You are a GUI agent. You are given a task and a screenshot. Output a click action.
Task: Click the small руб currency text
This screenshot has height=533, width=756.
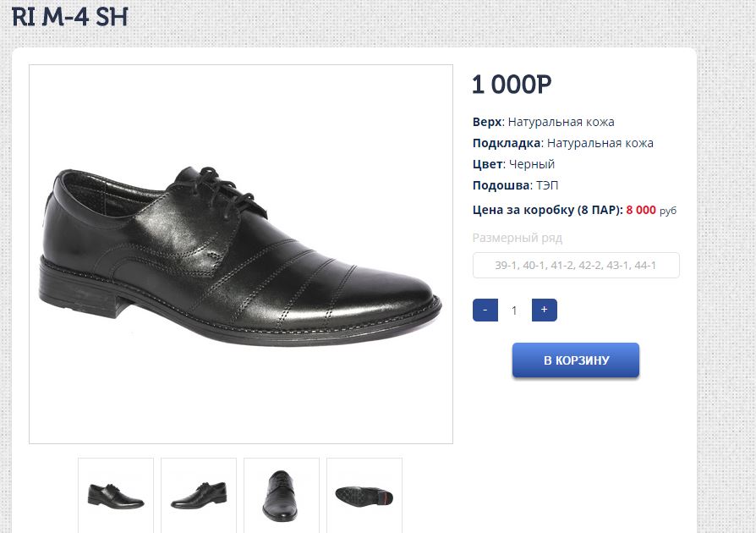668,211
